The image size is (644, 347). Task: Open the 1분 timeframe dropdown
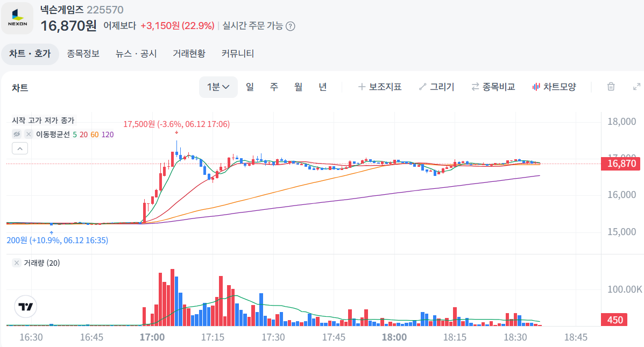coord(217,86)
